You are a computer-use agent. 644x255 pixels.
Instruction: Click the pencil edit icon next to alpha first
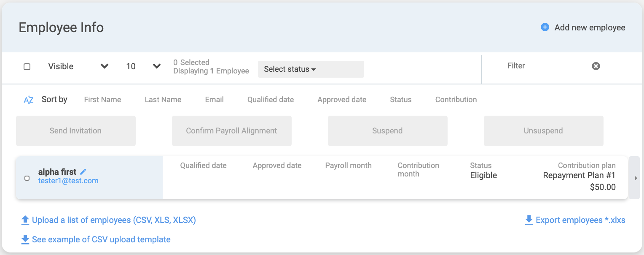pos(83,171)
